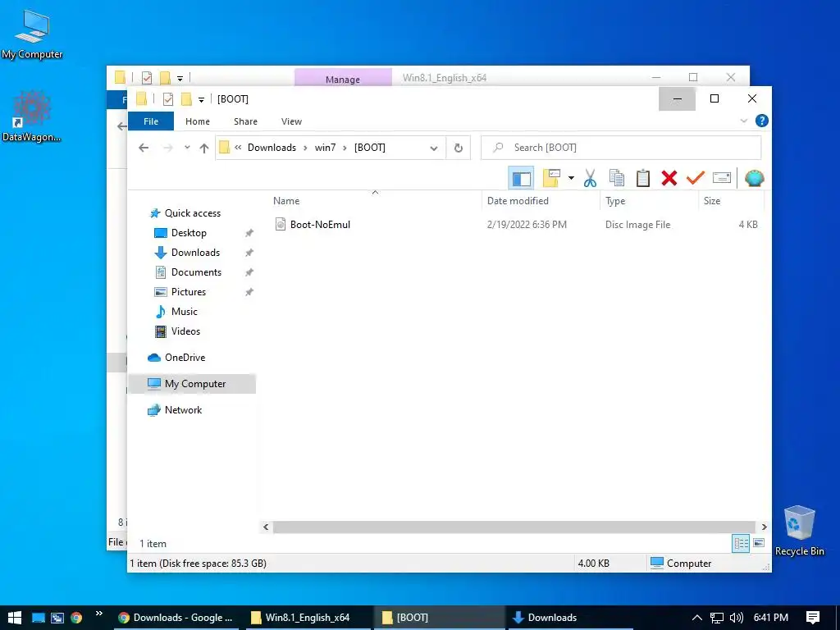Select My Computer in the navigation pane
This screenshot has width=840, height=630.
tap(192, 384)
